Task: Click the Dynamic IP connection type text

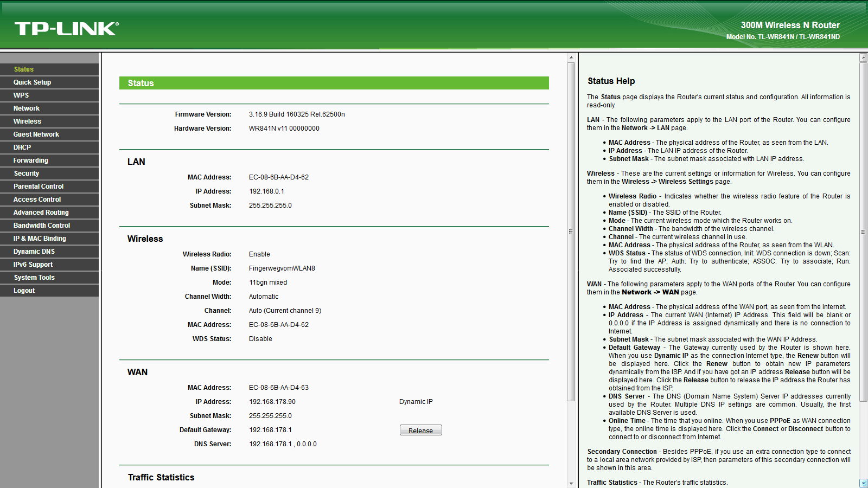Action: pyautogui.click(x=416, y=402)
